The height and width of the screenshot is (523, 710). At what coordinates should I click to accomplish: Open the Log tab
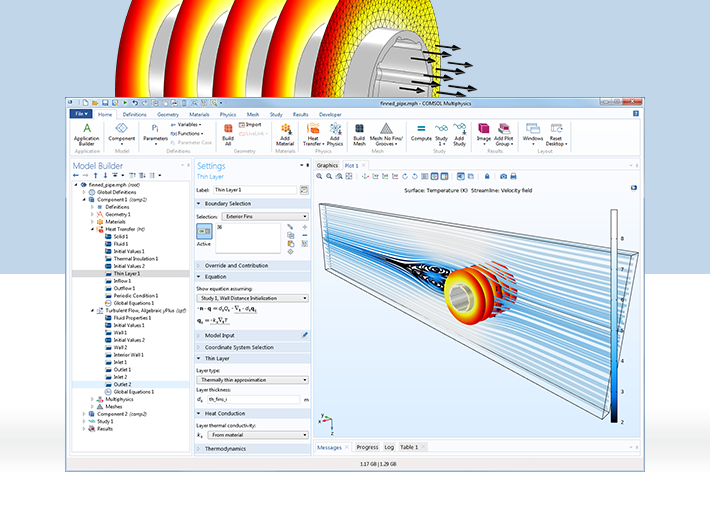[x=389, y=447]
